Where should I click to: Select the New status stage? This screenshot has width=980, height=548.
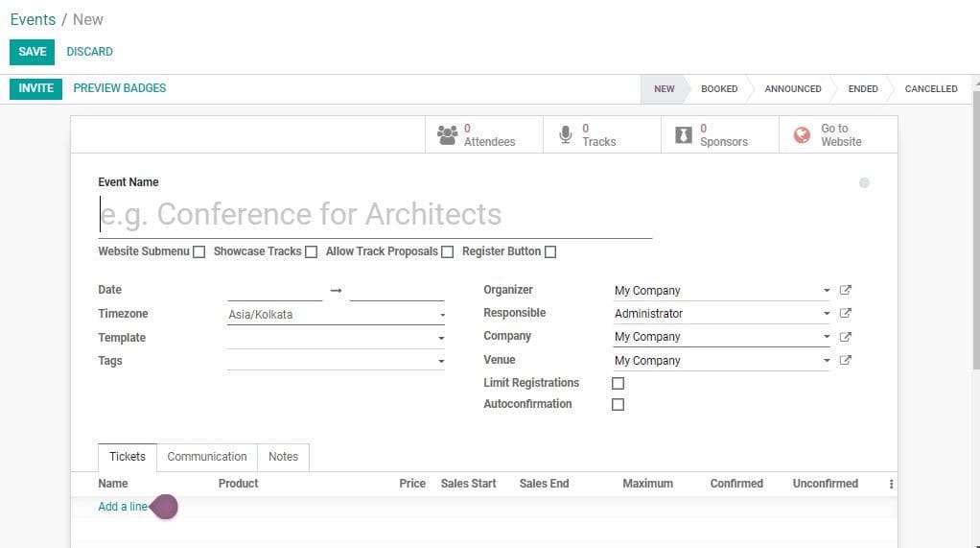[x=664, y=89]
